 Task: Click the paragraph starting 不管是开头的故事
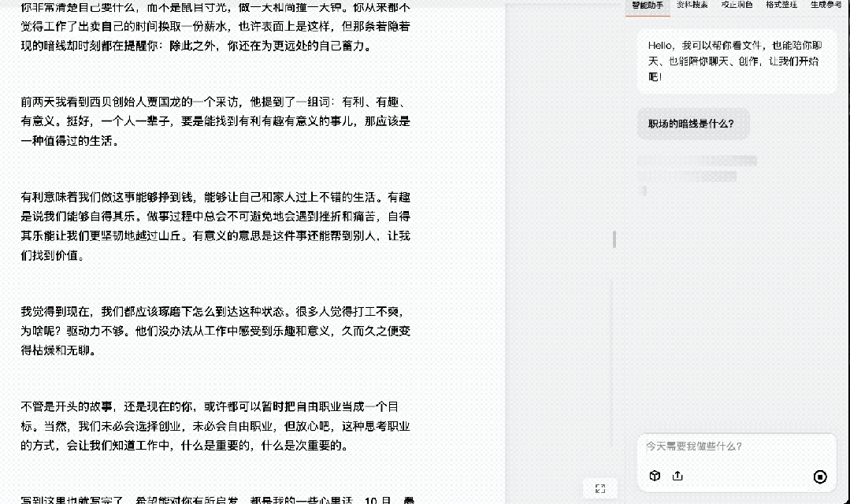tap(215, 426)
